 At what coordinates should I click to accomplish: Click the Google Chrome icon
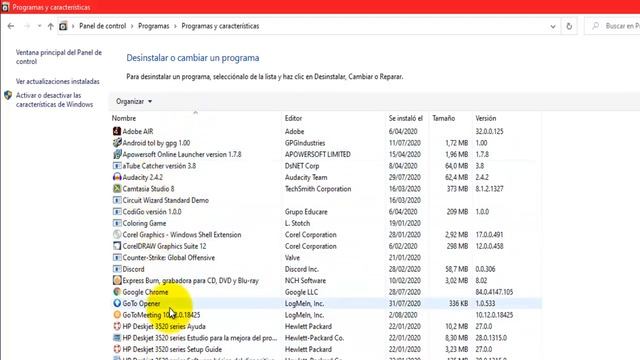pos(117,292)
